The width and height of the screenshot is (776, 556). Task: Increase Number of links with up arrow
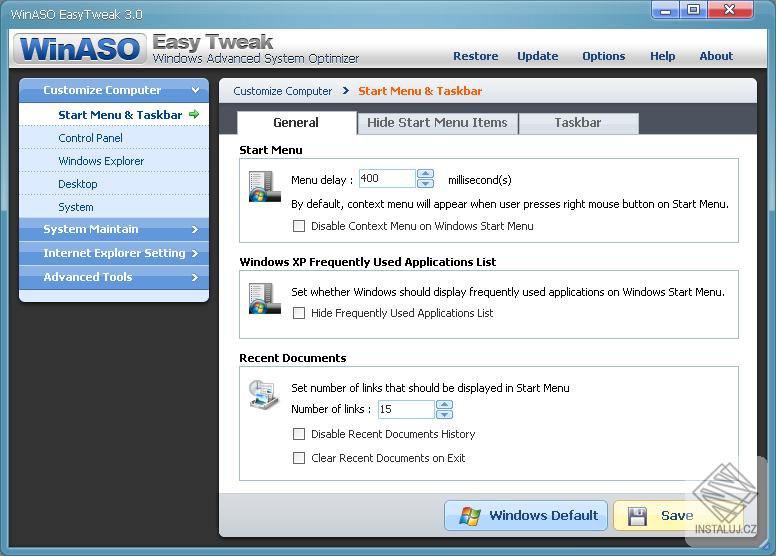point(444,404)
